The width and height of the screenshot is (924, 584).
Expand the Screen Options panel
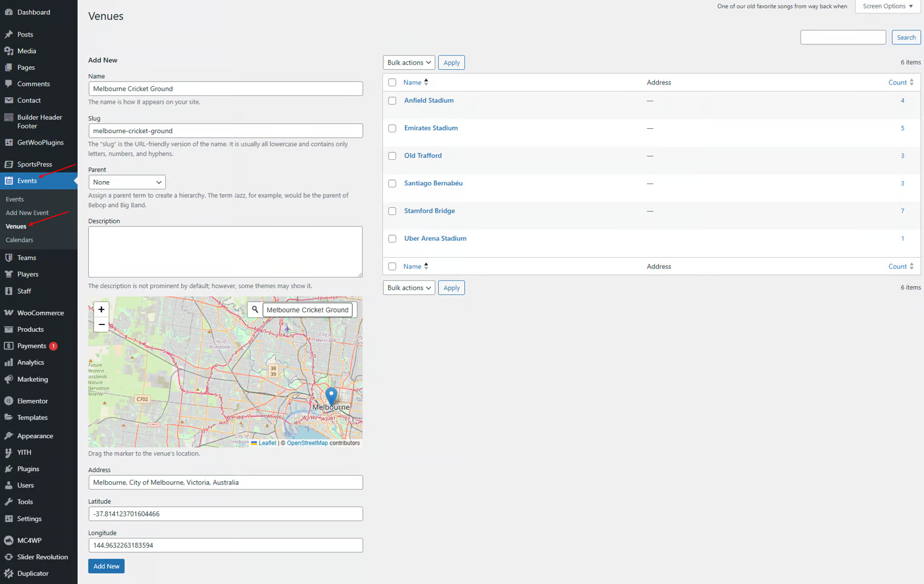coord(888,6)
